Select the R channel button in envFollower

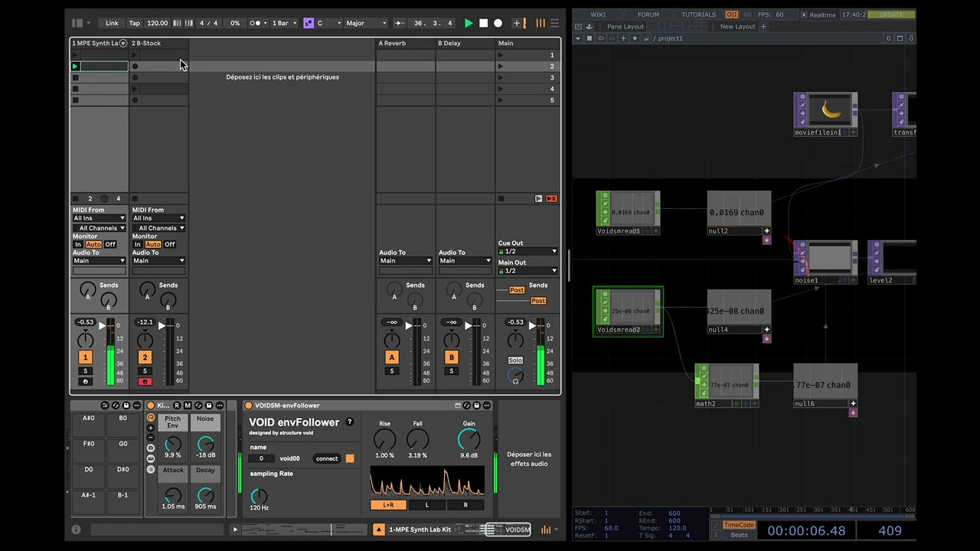click(465, 505)
